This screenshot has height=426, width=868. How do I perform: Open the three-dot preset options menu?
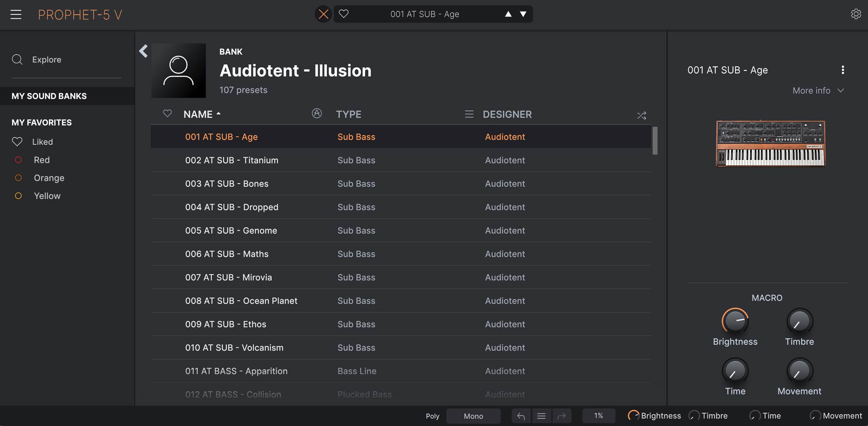coord(842,70)
